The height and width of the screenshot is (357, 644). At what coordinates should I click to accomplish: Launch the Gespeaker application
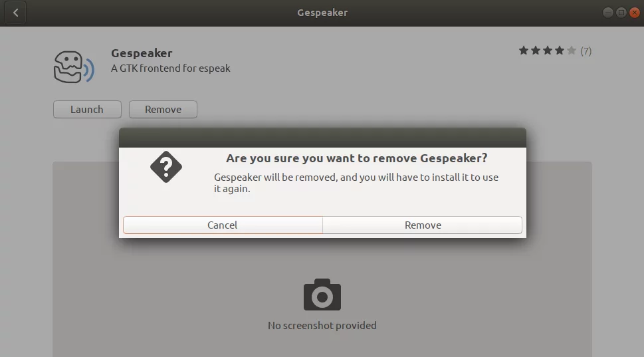(87, 109)
